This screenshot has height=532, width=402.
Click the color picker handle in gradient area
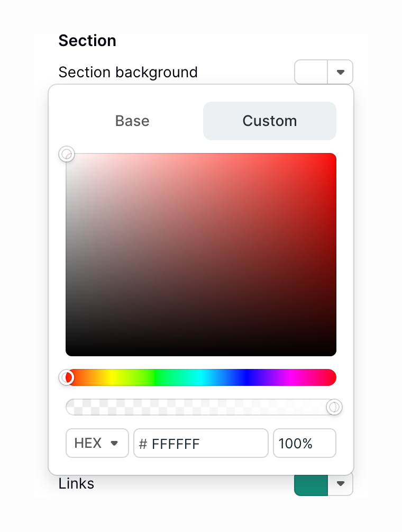[67, 154]
